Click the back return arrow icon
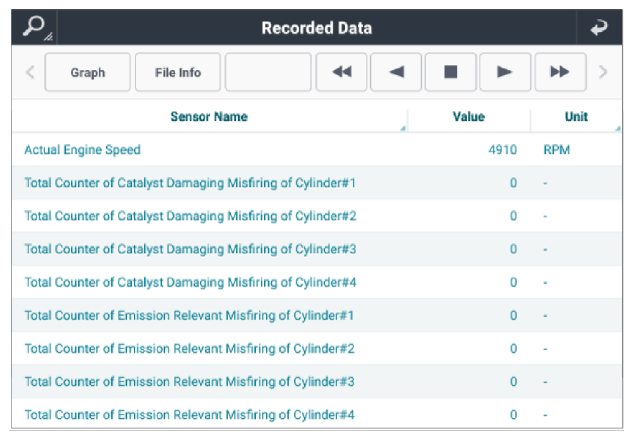The image size is (633, 440). (599, 28)
